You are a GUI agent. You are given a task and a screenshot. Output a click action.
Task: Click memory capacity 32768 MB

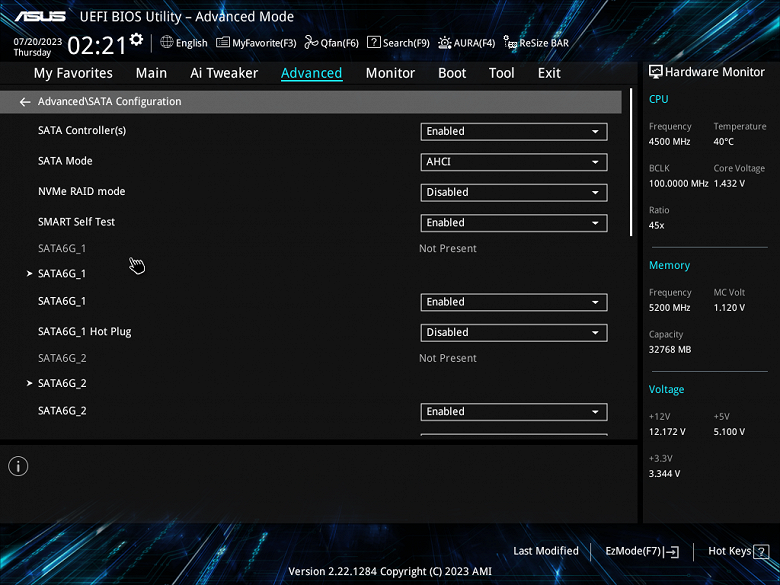click(x=670, y=350)
